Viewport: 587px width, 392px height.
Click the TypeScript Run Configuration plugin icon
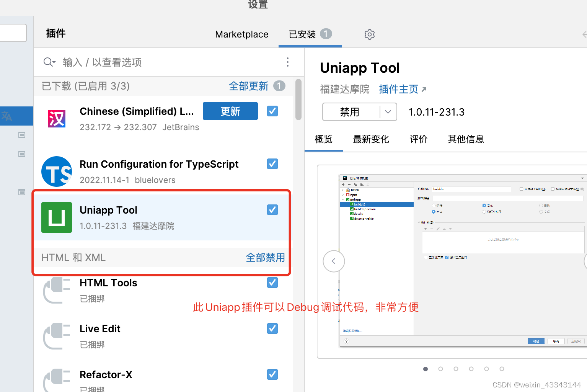[x=57, y=171]
